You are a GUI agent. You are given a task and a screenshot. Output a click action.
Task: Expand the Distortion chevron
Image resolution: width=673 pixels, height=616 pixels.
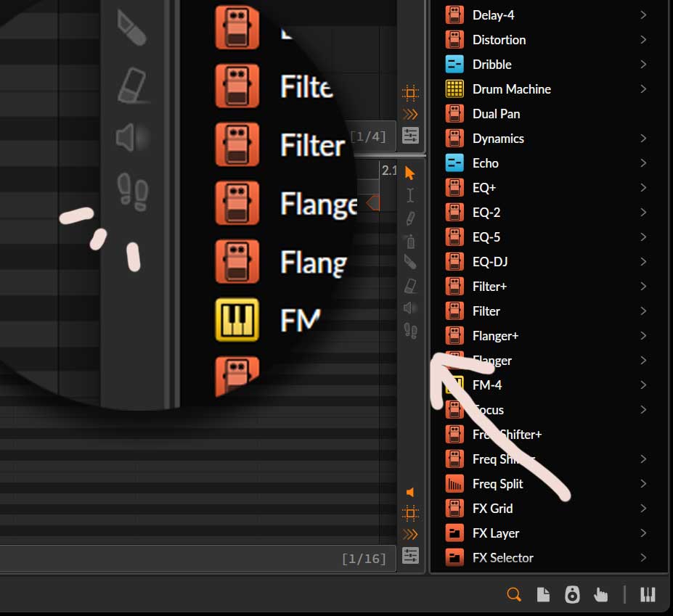click(x=643, y=40)
